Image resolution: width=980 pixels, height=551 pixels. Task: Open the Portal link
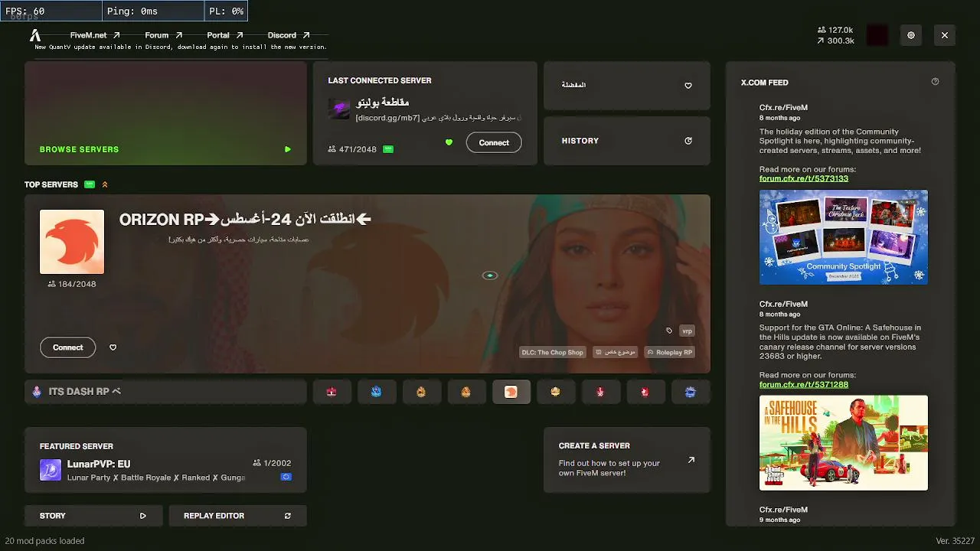(x=224, y=35)
